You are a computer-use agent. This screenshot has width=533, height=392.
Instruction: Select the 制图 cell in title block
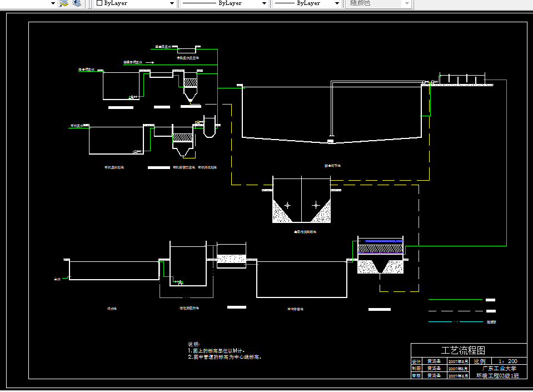point(416,369)
